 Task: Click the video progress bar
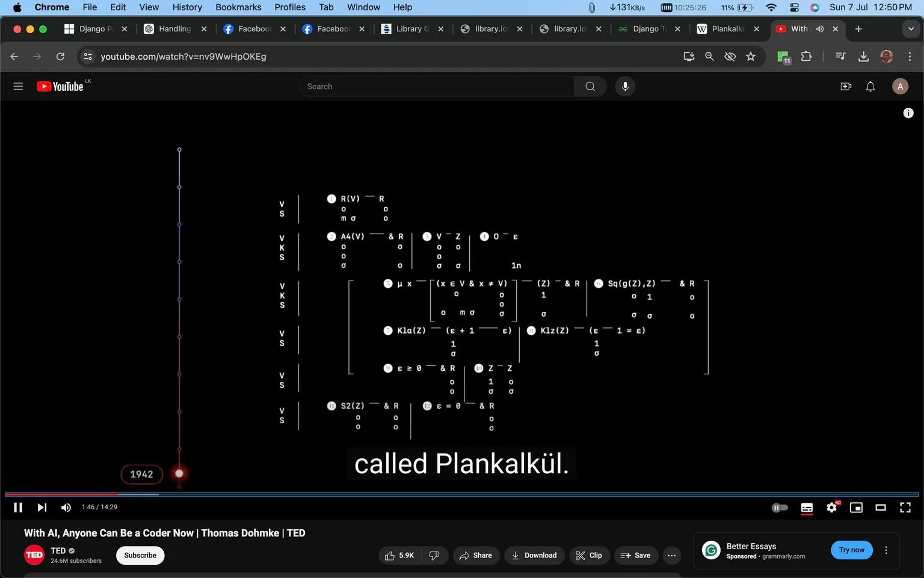point(462,494)
